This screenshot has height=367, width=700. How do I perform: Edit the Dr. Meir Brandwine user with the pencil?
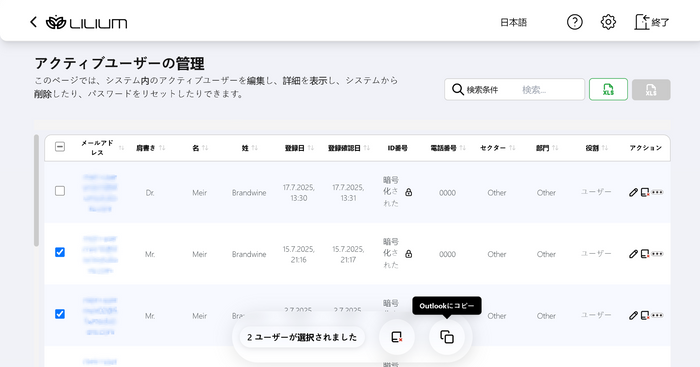(x=633, y=192)
